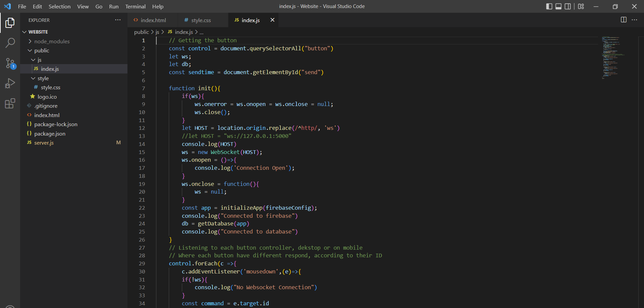
Task: Open the Search view in activity bar
Action: 10,43
